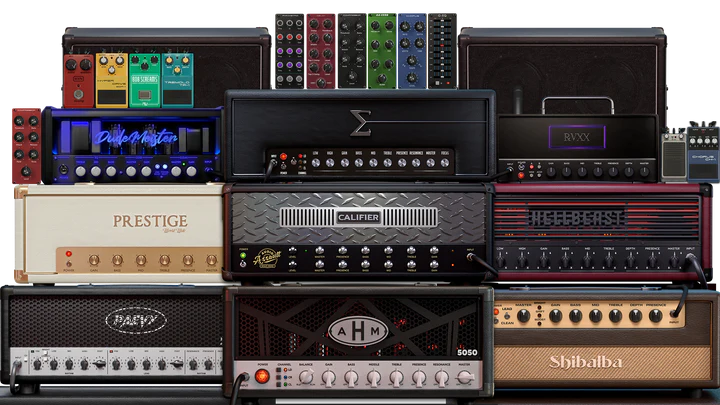Select the Shibalba amp

(x=606, y=338)
